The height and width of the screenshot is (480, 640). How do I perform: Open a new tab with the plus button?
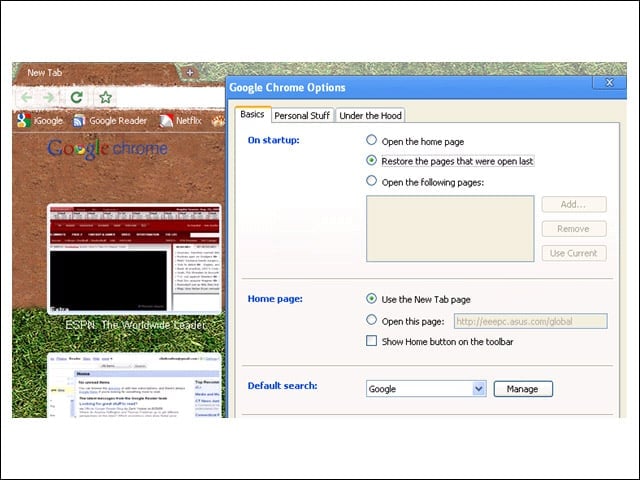(190, 73)
